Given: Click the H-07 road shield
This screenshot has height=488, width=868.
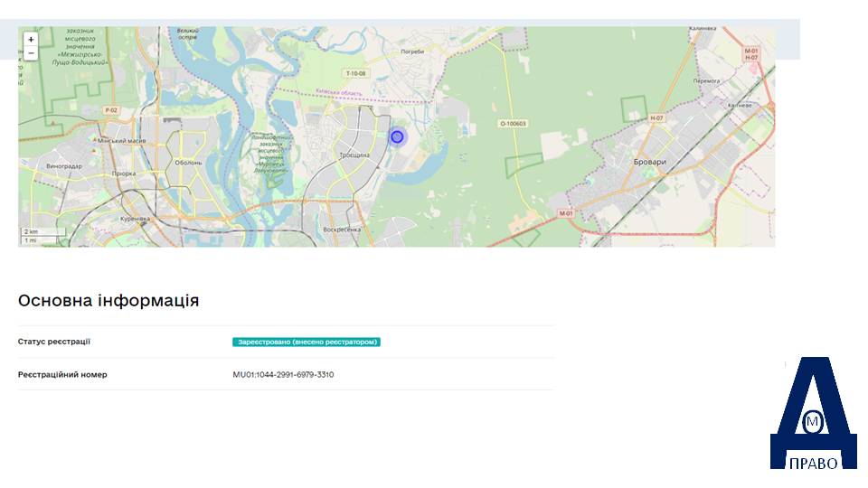Looking at the screenshot, I should 656,117.
